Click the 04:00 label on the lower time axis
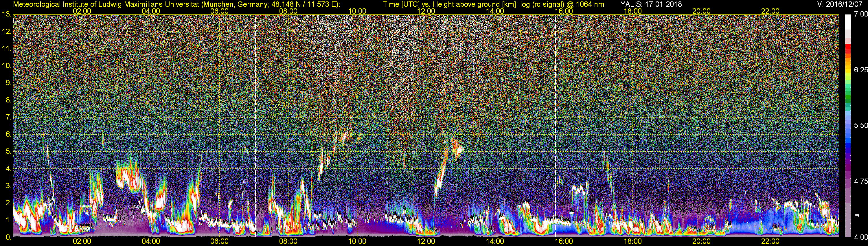Image resolution: width=868 pixels, height=246 pixels. click(x=151, y=241)
